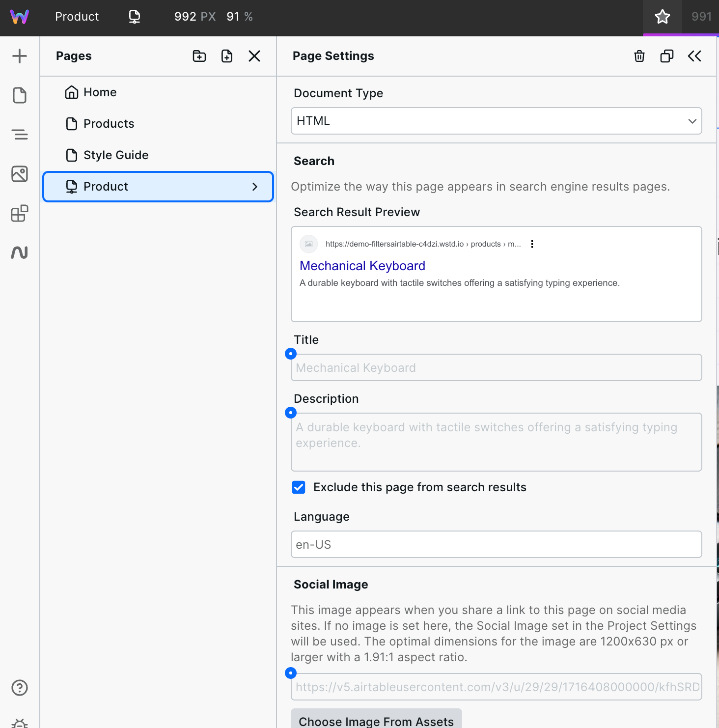This screenshot has height=728, width=719.
Task: Click Choose Image From Assets button
Action: (376, 721)
